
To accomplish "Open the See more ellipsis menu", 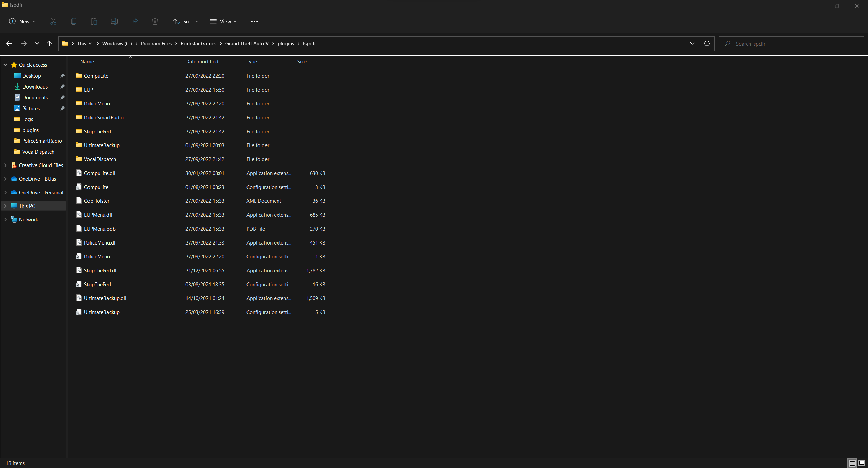I will click(x=254, y=21).
